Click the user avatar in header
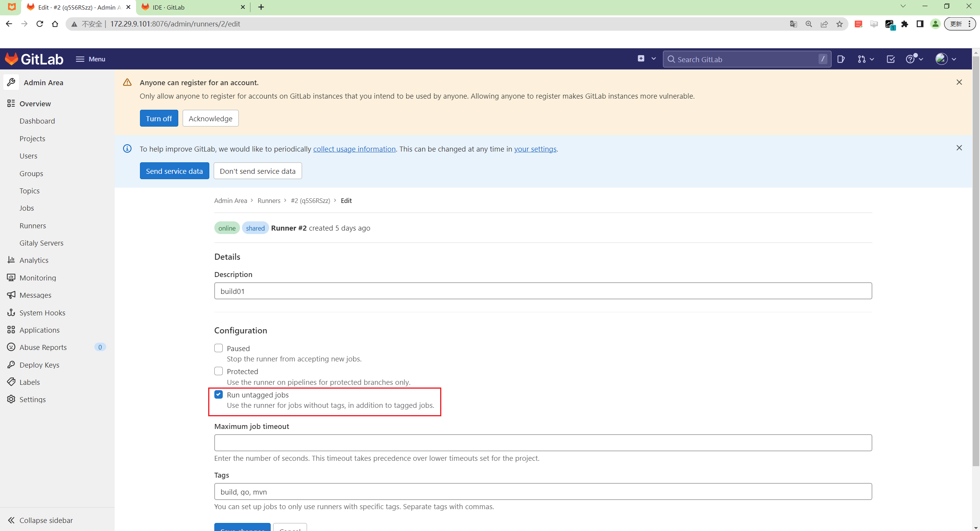 (x=941, y=59)
